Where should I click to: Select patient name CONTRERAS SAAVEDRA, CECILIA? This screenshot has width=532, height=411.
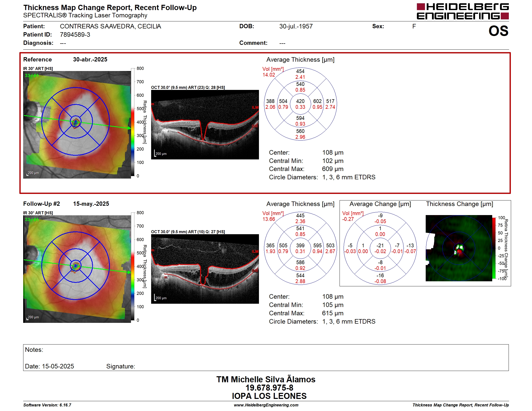(110, 26)
